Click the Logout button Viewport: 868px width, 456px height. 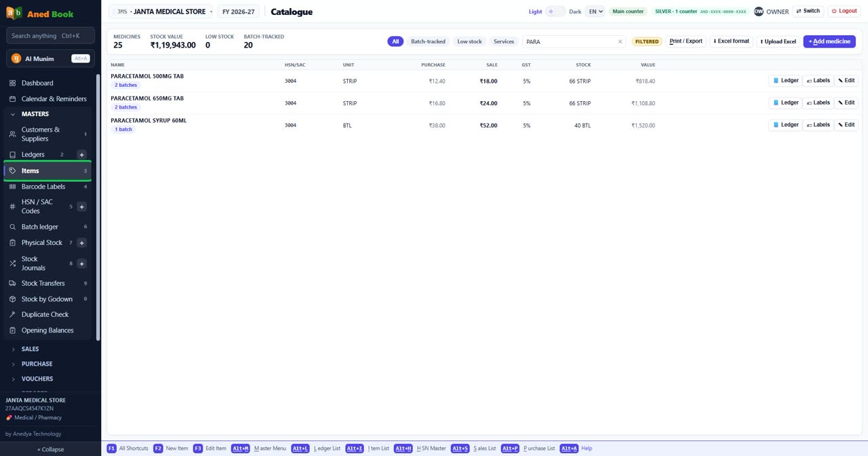(x=844, y=12)
